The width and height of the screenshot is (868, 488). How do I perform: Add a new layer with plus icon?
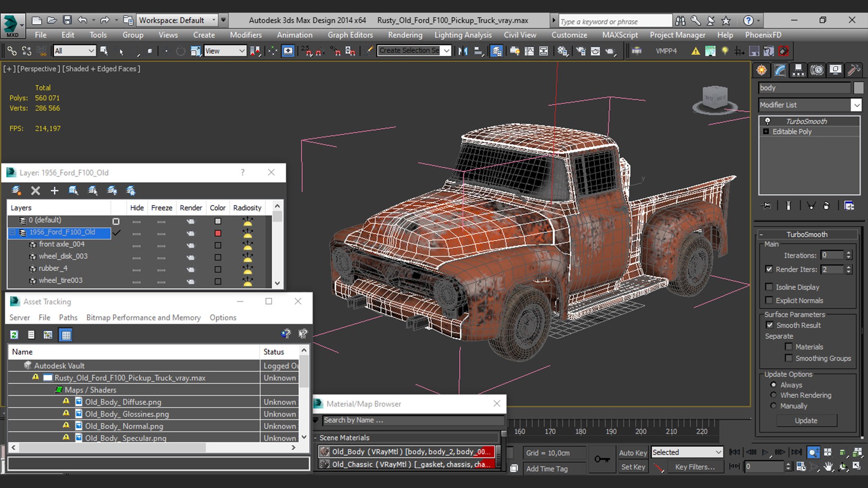tap(54, 191)
